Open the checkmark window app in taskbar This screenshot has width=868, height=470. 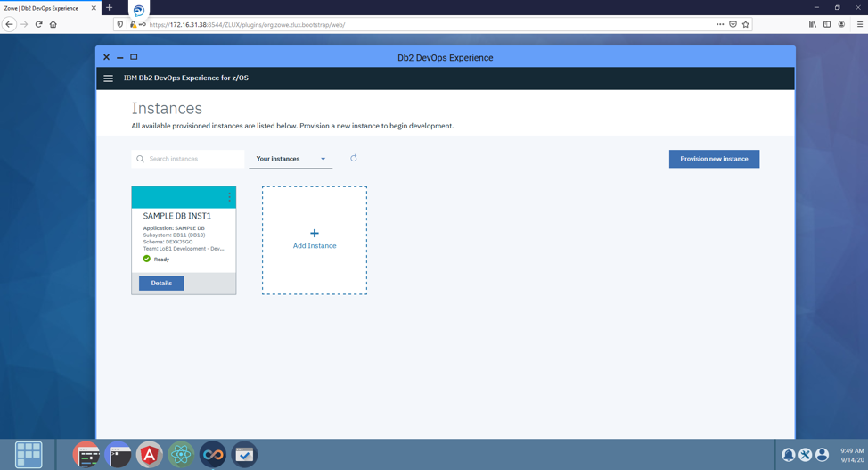click(x=244, y=455)
